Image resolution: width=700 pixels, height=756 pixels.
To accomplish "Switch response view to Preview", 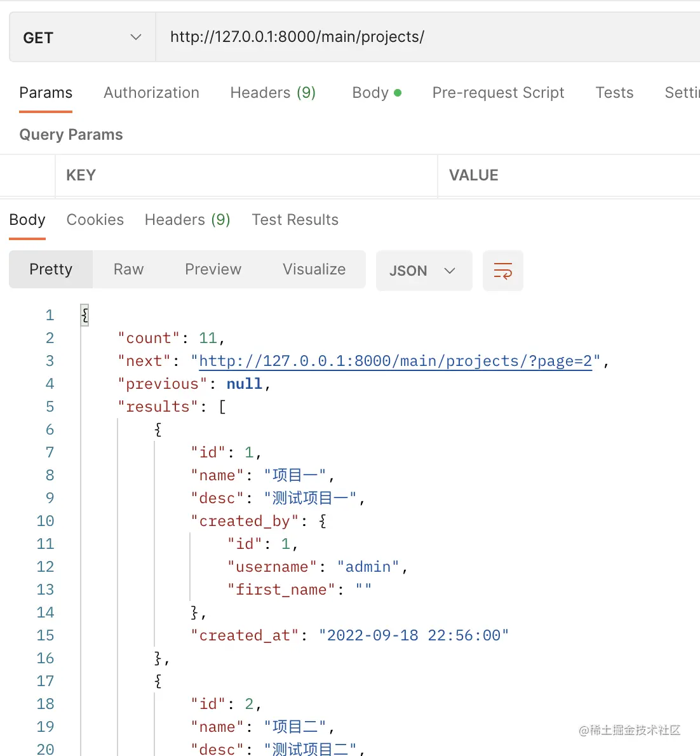I will click(x=213, y=269).
